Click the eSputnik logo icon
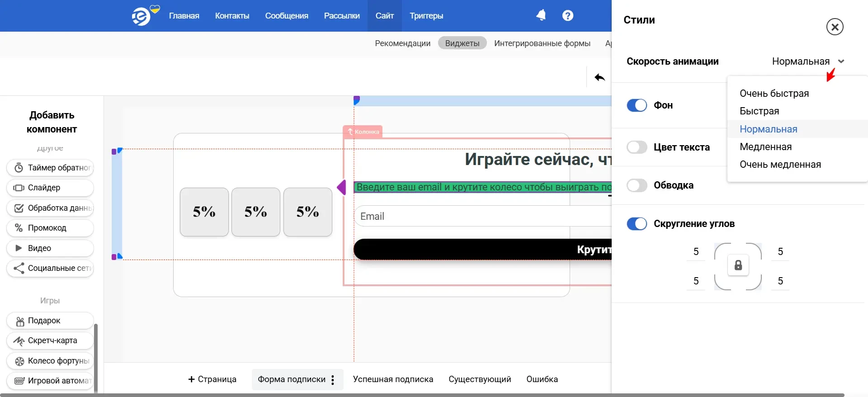Screen dimensions: 868x397 pyautogui.click(x=141, y=16)
